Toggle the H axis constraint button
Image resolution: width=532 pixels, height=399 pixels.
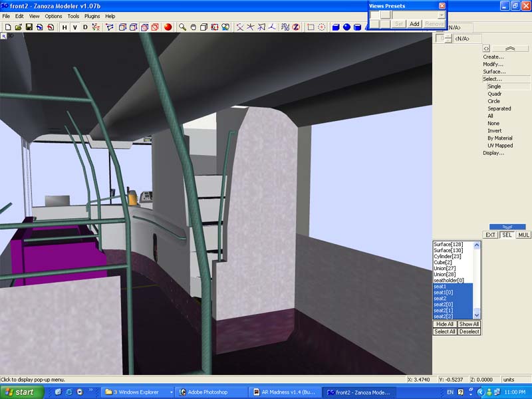(x=65, y=27)
